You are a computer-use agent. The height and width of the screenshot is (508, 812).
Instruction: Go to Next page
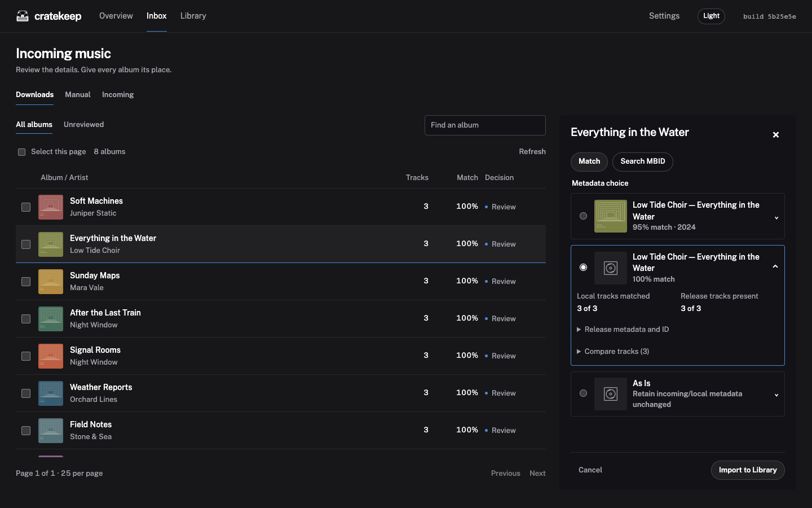coord(537,474)
